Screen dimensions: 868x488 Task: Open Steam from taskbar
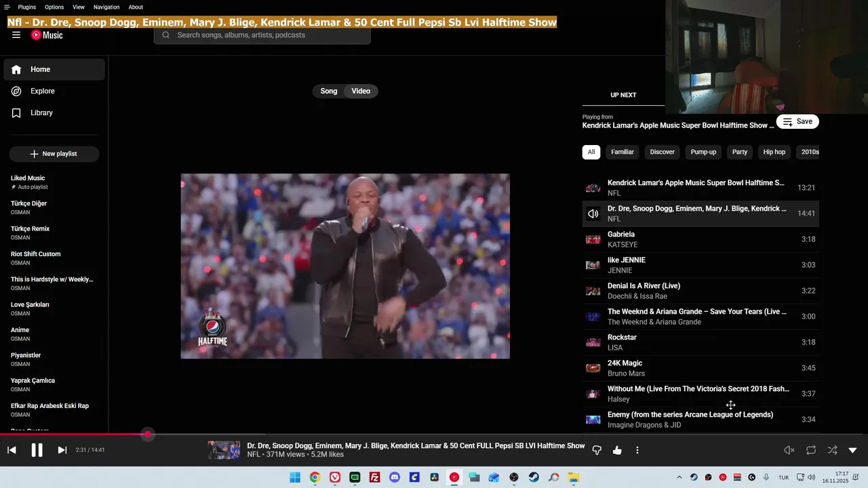534,477
